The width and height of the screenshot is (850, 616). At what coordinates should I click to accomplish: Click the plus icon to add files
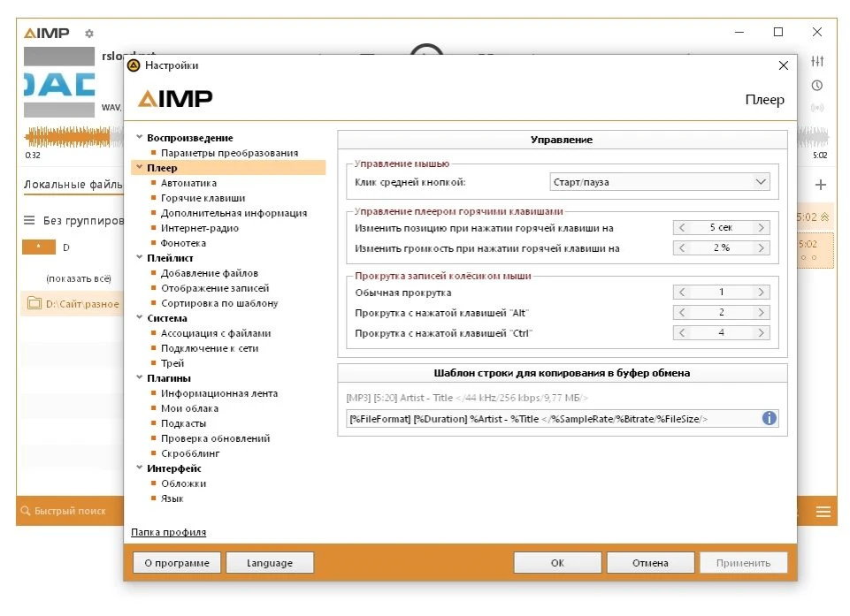(x=820, y=185)
